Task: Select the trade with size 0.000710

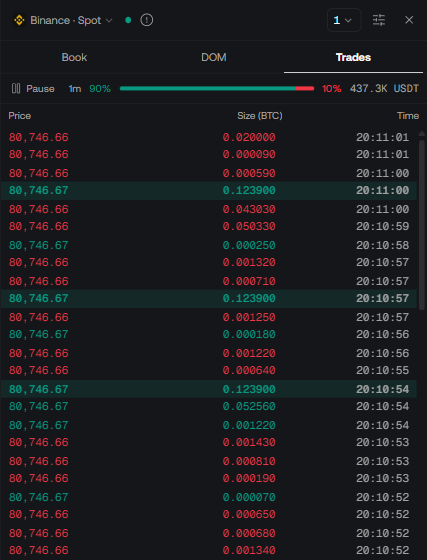Action: click(x=209, y=281)
